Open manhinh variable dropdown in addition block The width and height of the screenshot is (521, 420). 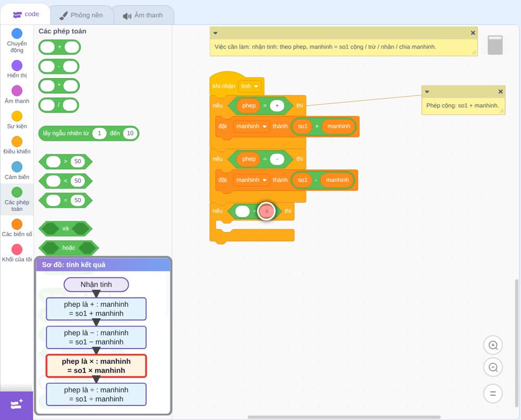coord(251,126)
